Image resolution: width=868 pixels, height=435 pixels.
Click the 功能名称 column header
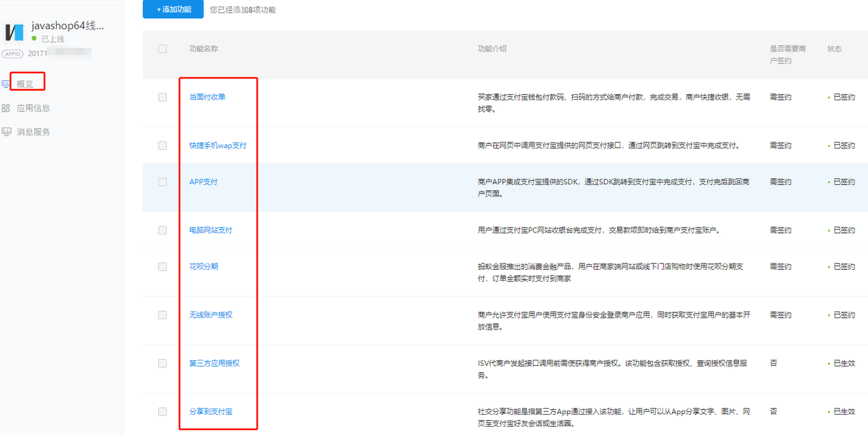[x=203, y=49]
